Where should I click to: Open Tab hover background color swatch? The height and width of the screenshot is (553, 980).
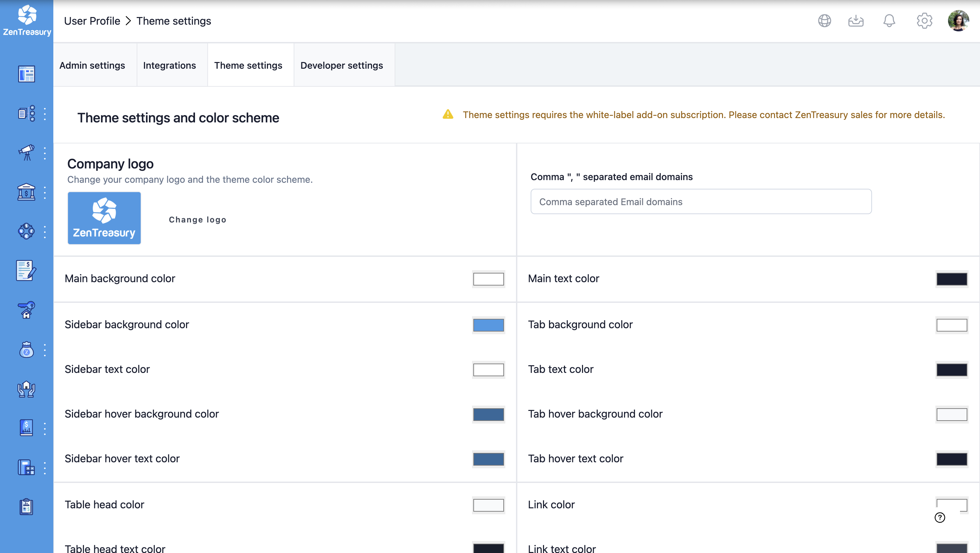951,414
